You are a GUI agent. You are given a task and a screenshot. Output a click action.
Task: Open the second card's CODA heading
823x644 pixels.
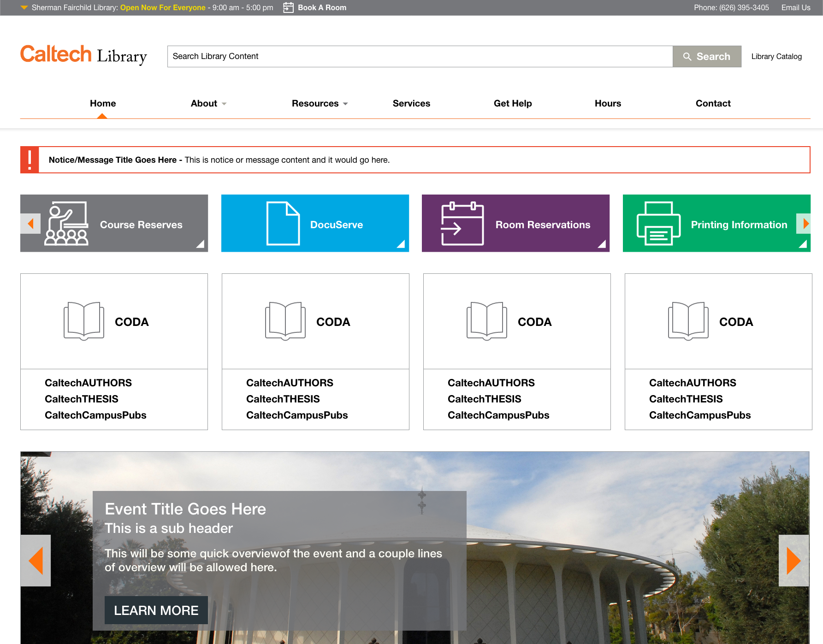pyautogui.click(x=333, y=322)
